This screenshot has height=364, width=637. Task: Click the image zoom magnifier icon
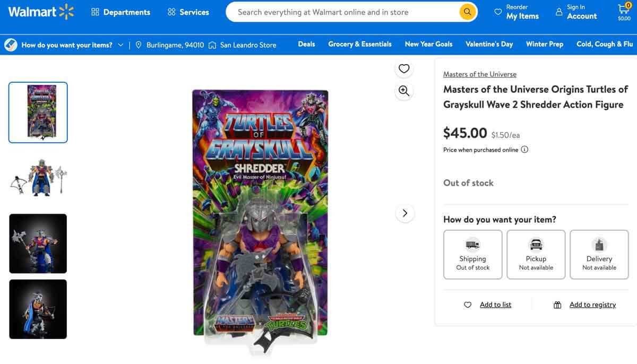[x=404, y=90]
